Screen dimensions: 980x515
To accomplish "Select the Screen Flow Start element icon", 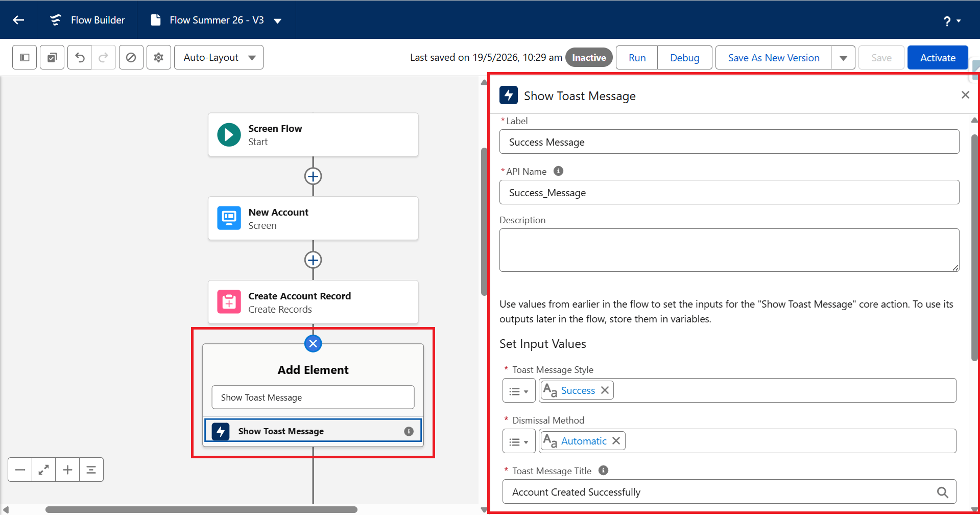I will click(x=229, y=135).
